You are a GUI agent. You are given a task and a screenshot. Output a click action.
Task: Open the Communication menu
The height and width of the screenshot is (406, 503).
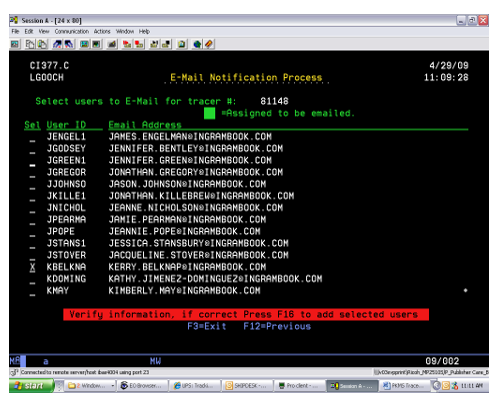pyautogui.click(x=72, y=32)
